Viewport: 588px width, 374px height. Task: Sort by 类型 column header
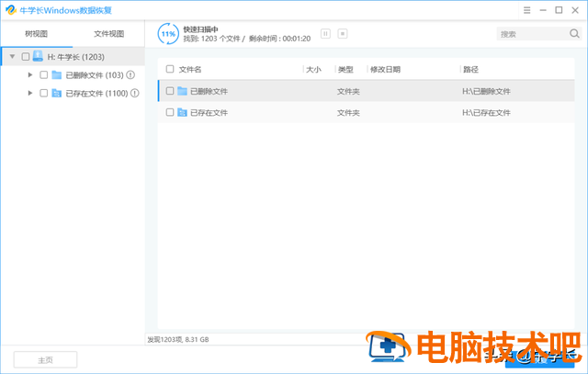tap(345, 70)
